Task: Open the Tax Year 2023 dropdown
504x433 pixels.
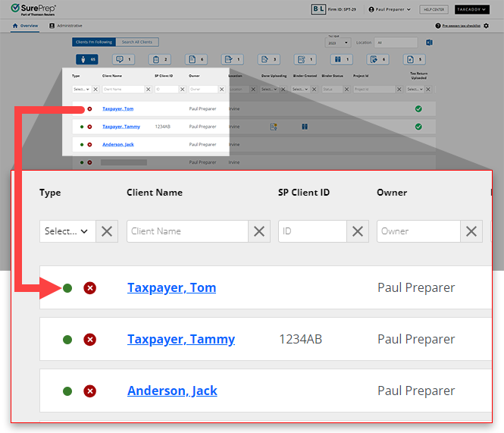Action: [x=338, y=42]
